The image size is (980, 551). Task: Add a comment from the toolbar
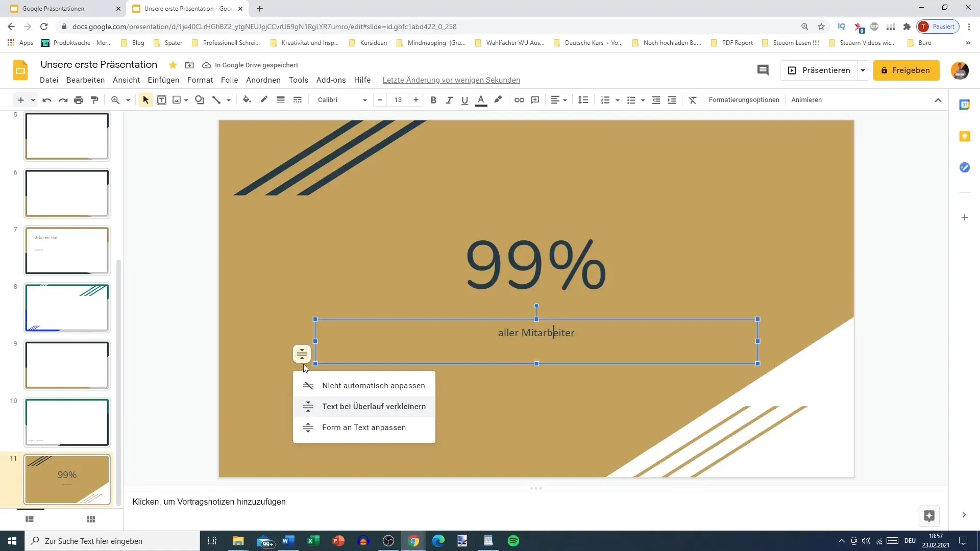click(535, 100)
